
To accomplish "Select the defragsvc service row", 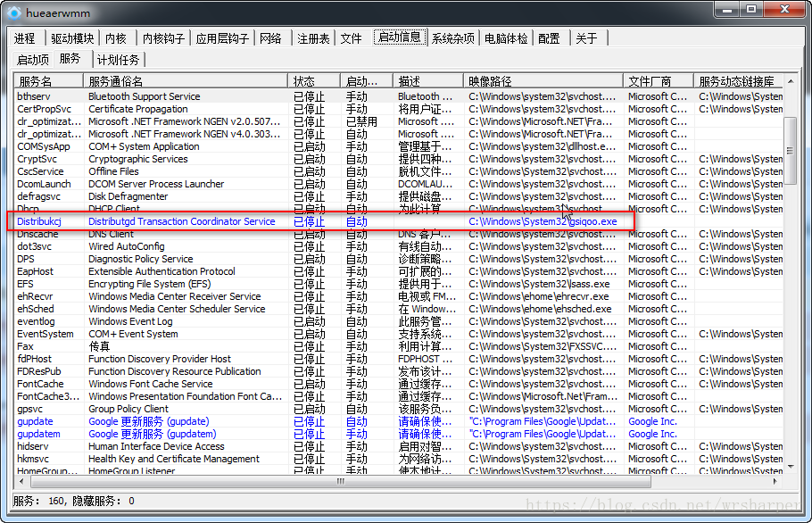I will click(399, 196).
